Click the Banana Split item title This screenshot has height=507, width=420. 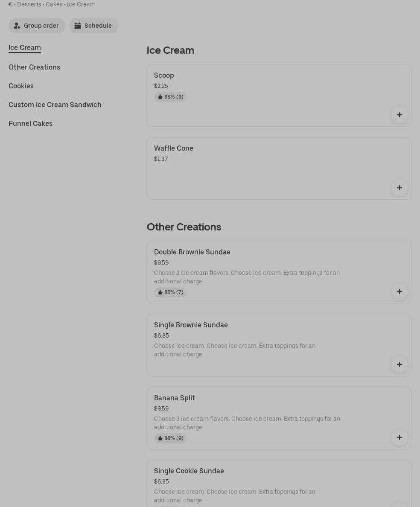(174, 398)
